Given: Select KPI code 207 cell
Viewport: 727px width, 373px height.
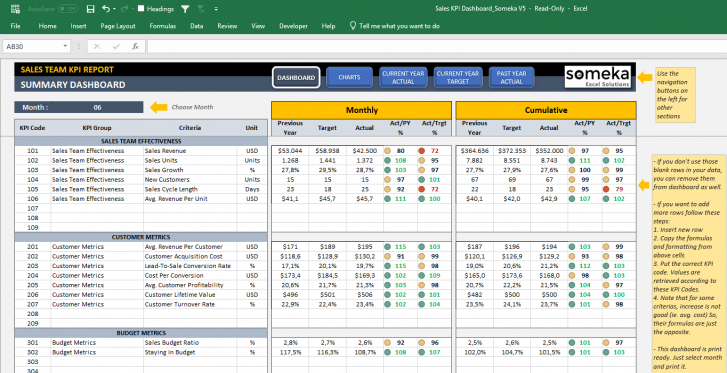Looking at the screenshot, I should [x=32, y=304].
